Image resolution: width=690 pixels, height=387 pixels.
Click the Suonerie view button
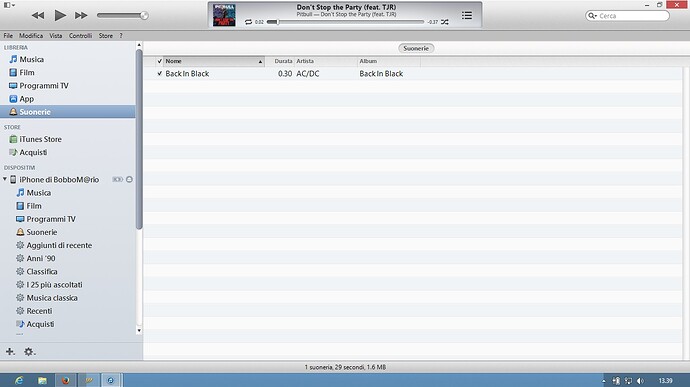point(416,48)
